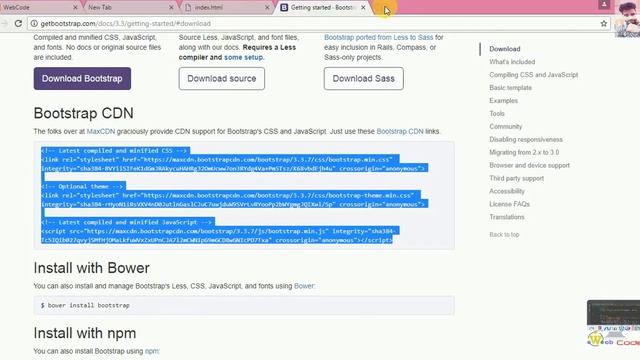
Task: Click the Install with Bower heading
Action: pos(91,268)
